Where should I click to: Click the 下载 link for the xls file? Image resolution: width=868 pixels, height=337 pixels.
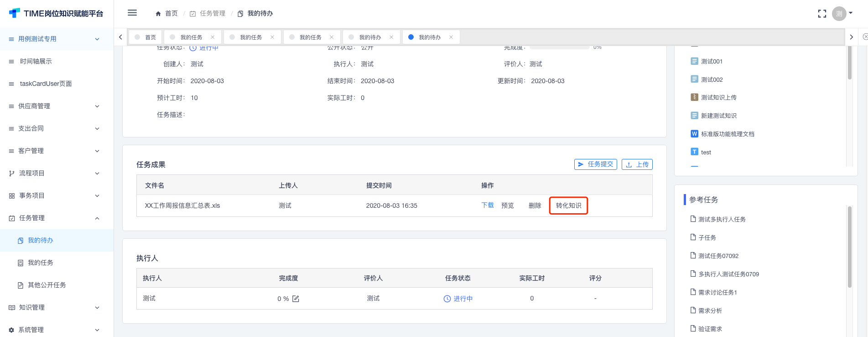click(487, 205)
